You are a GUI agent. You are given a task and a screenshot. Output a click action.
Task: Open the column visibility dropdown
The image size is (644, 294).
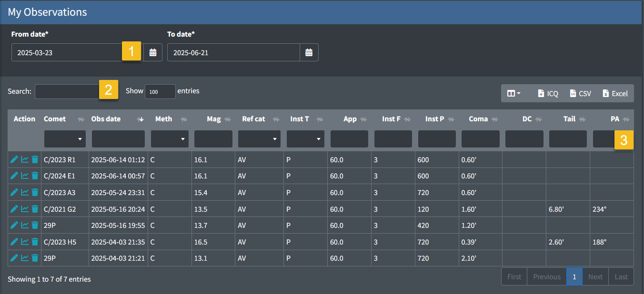(513, 93)
